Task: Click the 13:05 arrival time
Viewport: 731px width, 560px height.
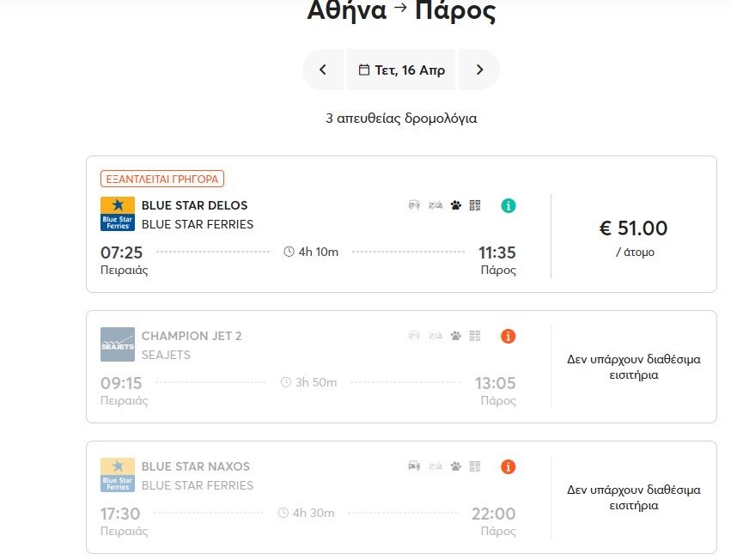Action: click(495, 383)
